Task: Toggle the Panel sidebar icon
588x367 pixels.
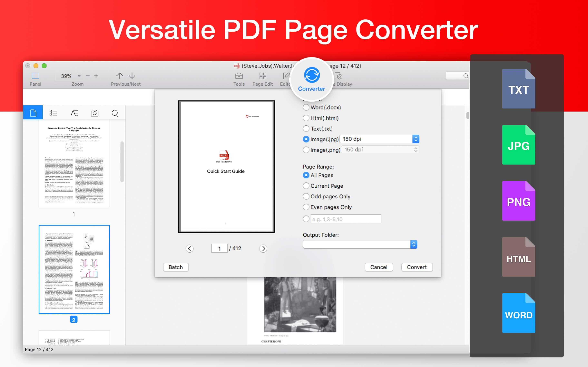Action: point(35,76)
